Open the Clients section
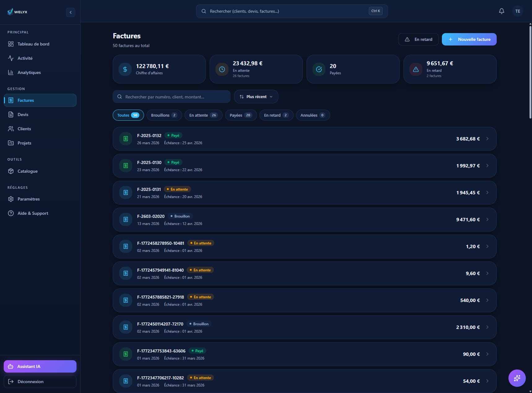The width and height of the screenshot is (532, 393). point(40,129)
